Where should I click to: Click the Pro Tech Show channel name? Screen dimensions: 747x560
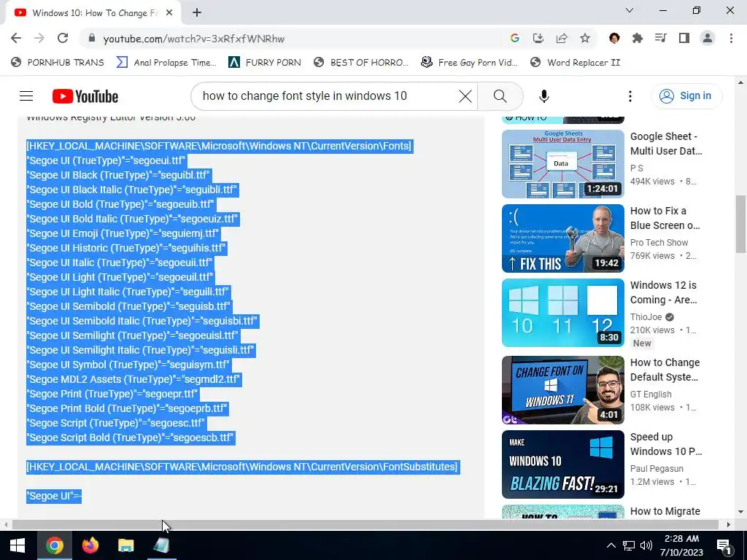click(659, 242)
